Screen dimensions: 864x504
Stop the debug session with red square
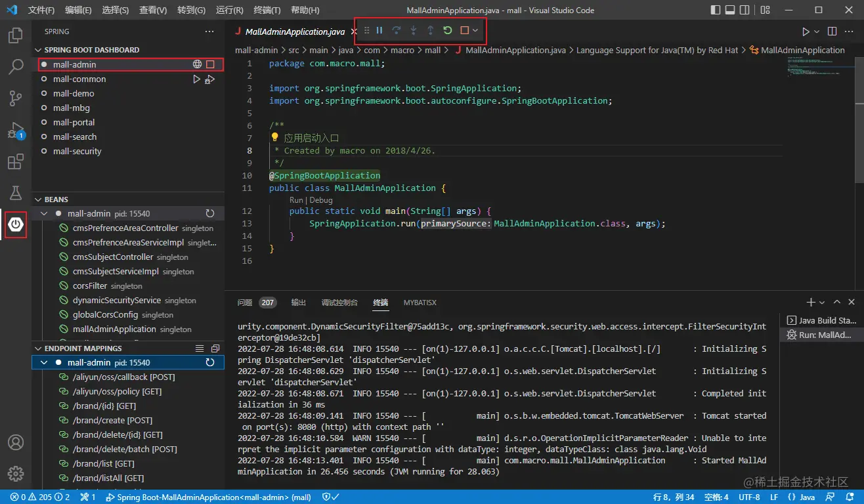tap(464, 30)
